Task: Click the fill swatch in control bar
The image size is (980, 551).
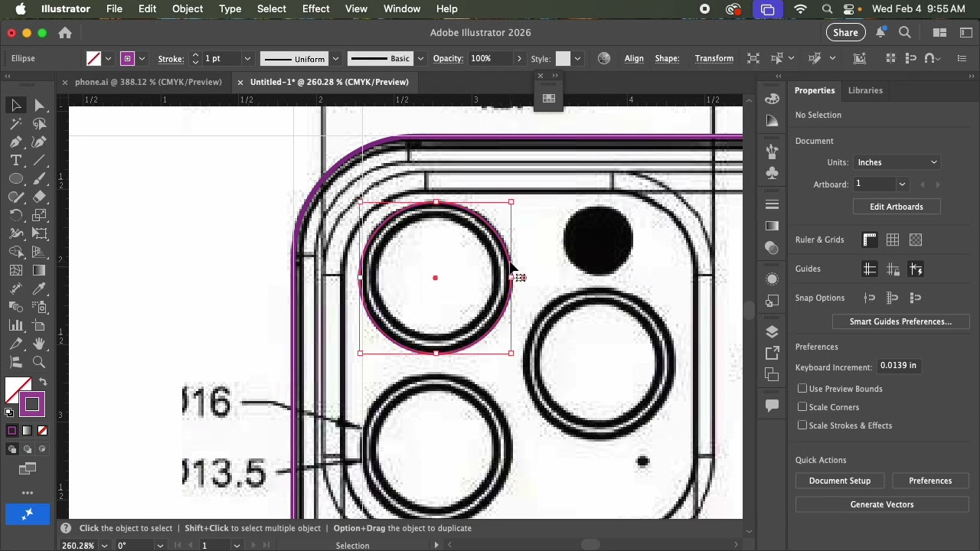Action: (93, 59)
